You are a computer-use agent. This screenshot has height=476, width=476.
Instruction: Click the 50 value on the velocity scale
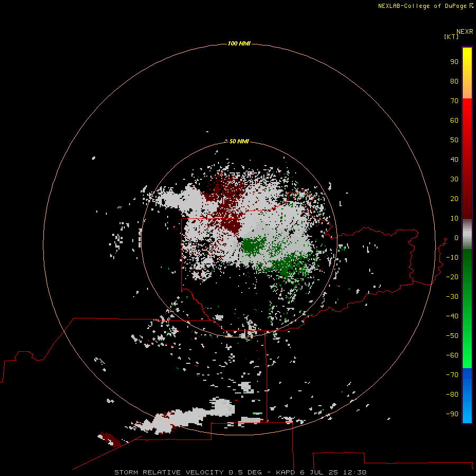pyautogui.click(x=454, y=140)
